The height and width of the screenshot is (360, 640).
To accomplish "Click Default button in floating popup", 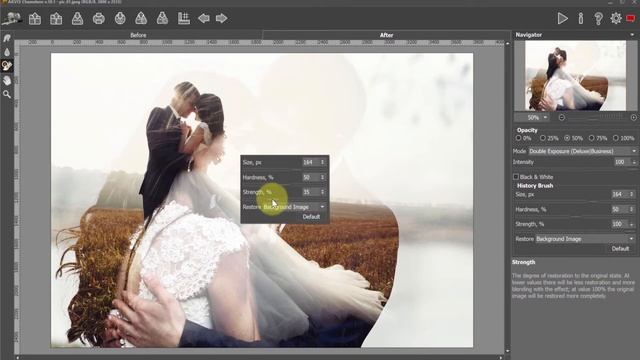I will pyautogui.click(x=311, y=217).
